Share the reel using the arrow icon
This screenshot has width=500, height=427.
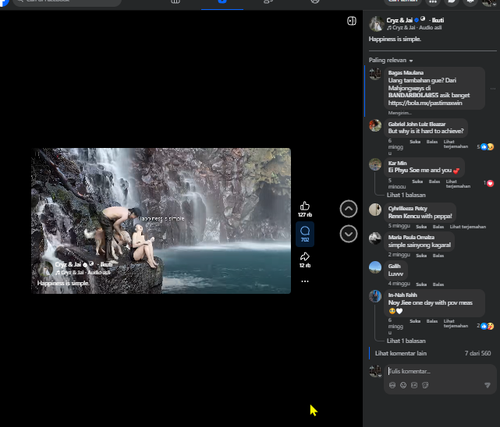(305, 256)
